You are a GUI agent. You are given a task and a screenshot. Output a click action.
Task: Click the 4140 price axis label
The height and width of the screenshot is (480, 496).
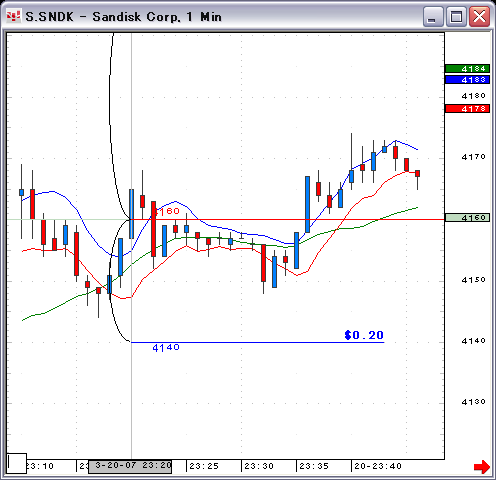coord(473,341)
